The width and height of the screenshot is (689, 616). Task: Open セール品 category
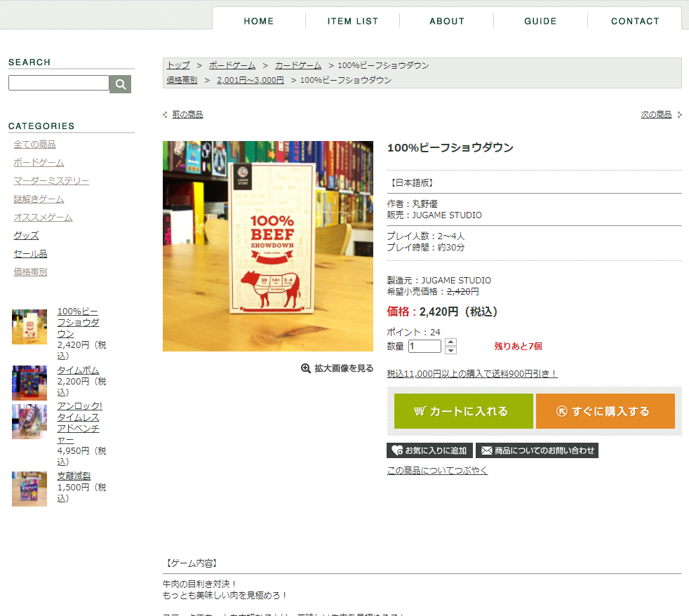pos(30,254)
